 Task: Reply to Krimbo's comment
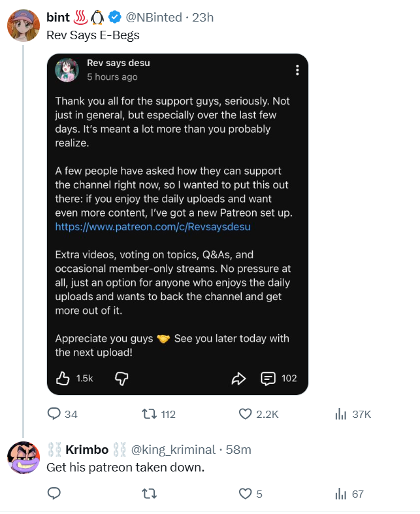pos(54,494)
